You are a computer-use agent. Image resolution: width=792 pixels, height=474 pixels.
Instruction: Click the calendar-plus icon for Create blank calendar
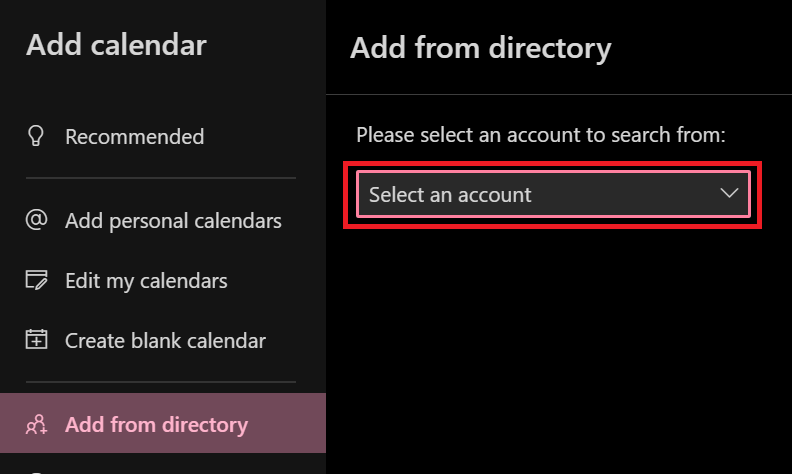coord(36,340)
